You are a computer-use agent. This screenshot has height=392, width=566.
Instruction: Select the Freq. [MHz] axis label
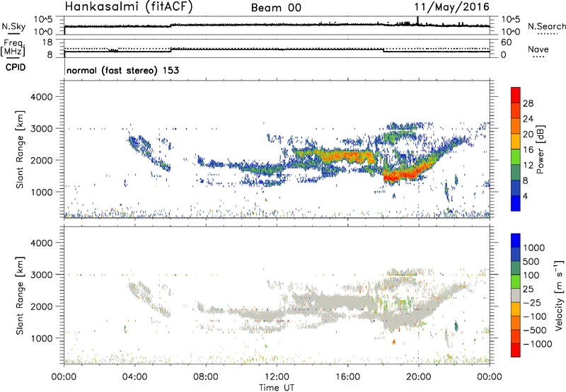(13, 47)
